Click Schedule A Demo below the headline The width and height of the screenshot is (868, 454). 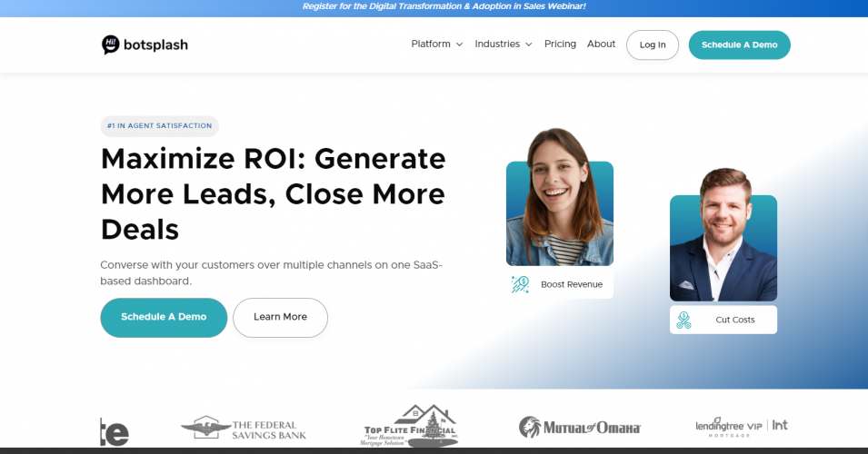pyautogui.click(x=164, y=318)
